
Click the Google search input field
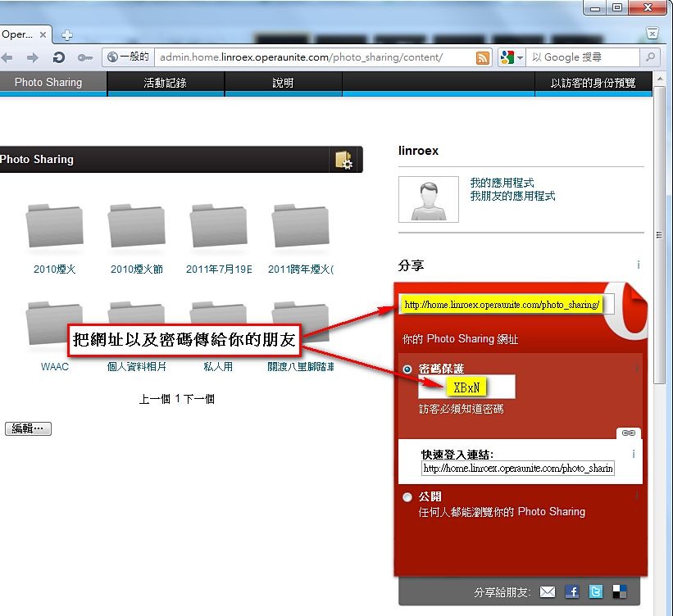tap(584, 57)
